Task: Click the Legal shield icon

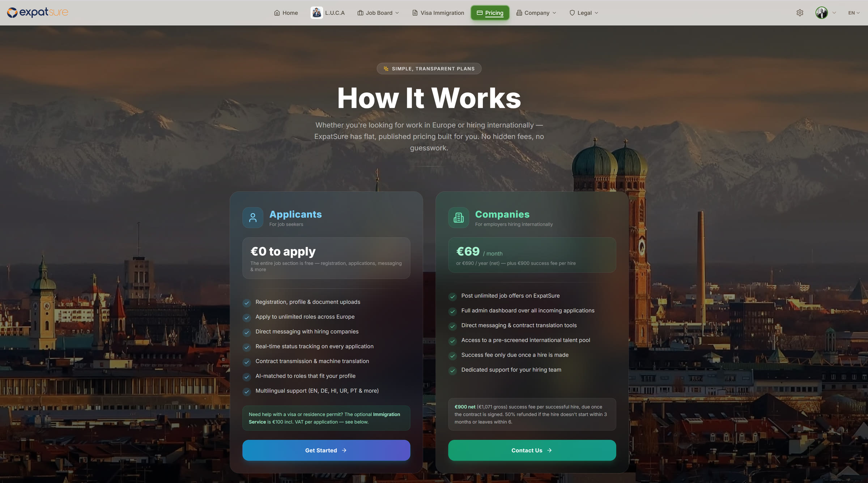Action: click(572, 13)
